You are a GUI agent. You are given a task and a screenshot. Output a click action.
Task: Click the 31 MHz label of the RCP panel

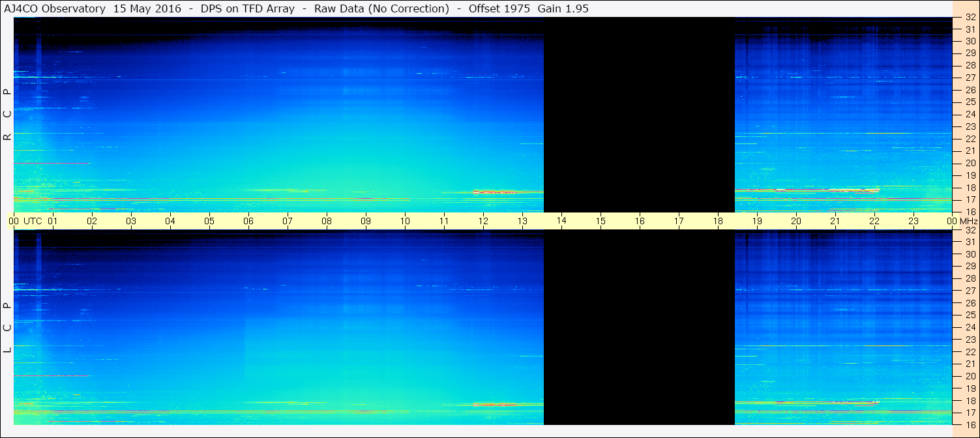pyautogui.click(x=970, y=29)
